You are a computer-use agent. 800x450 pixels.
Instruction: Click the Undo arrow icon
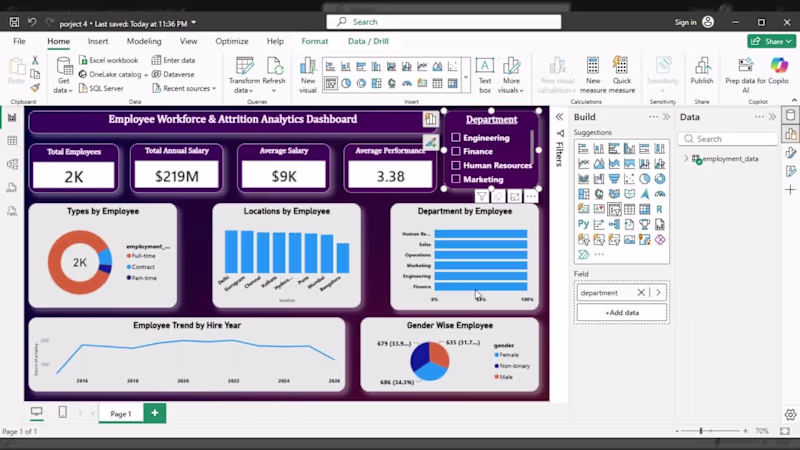pos(32,22)
